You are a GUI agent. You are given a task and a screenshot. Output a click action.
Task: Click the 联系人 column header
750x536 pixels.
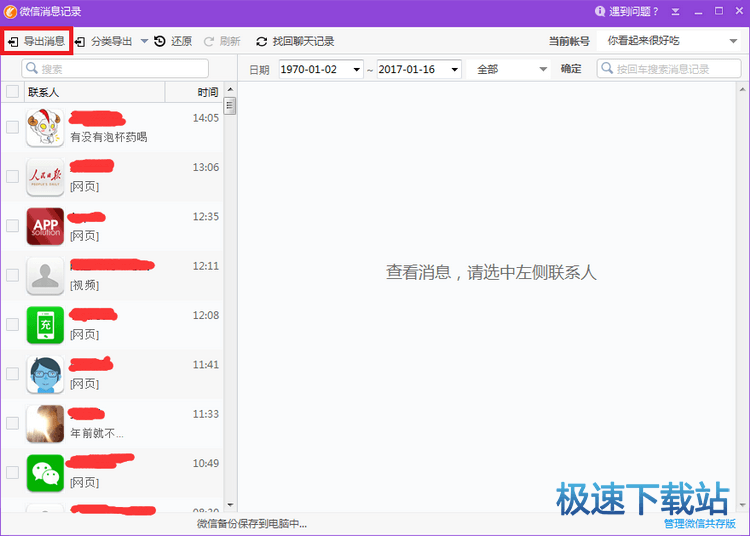pos(44,92)
